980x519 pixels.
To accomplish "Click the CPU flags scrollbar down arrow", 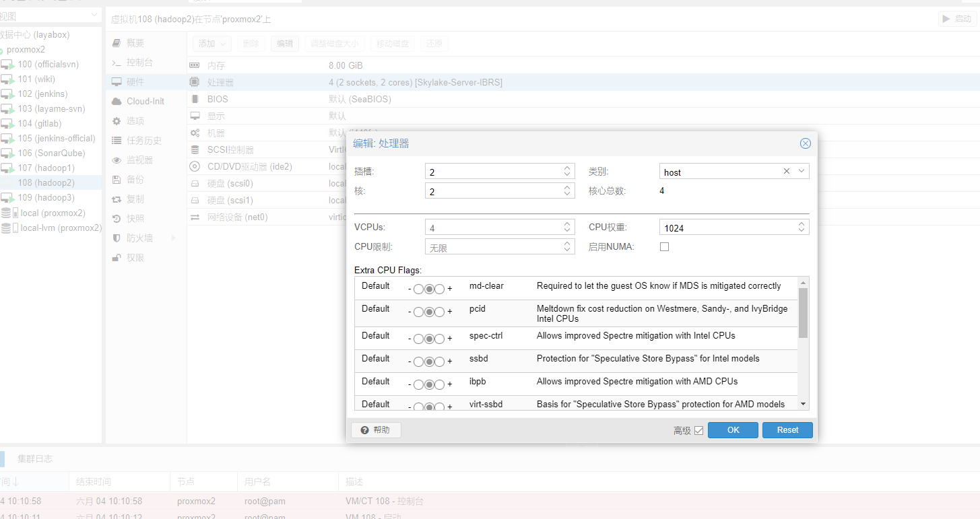I will pyautogui.click(x=803, y=404).
